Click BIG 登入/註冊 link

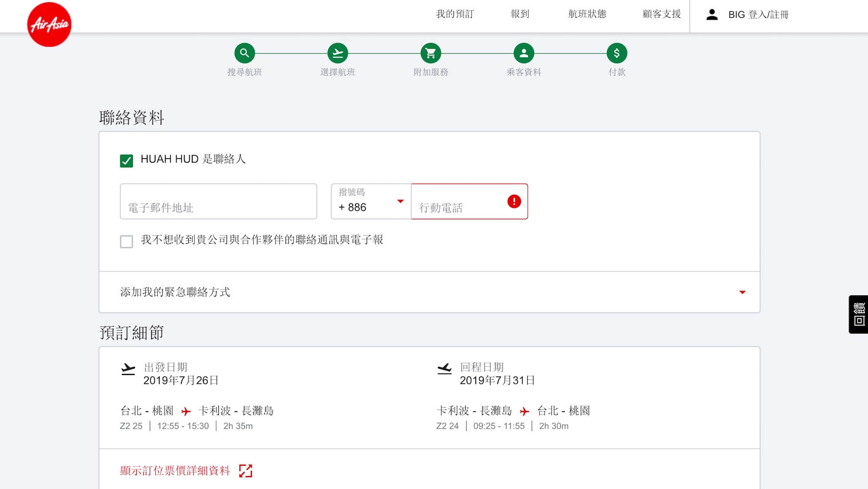pos(758,15)
